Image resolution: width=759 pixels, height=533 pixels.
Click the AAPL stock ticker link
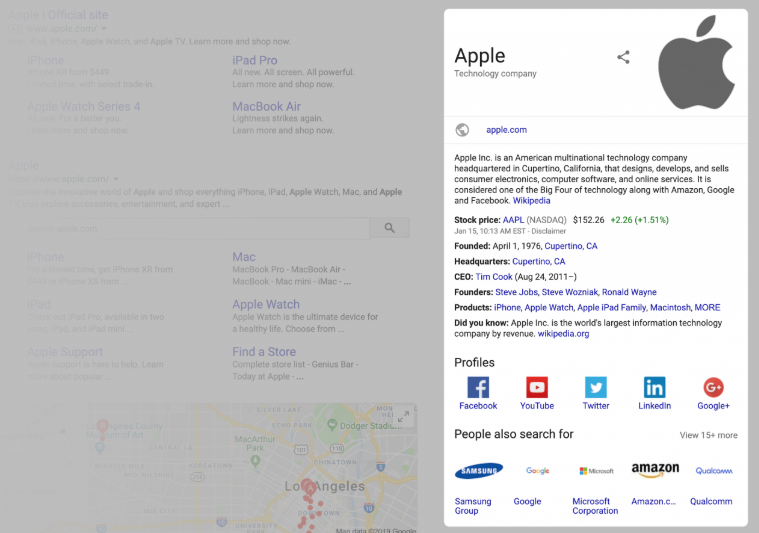point(513,220)
